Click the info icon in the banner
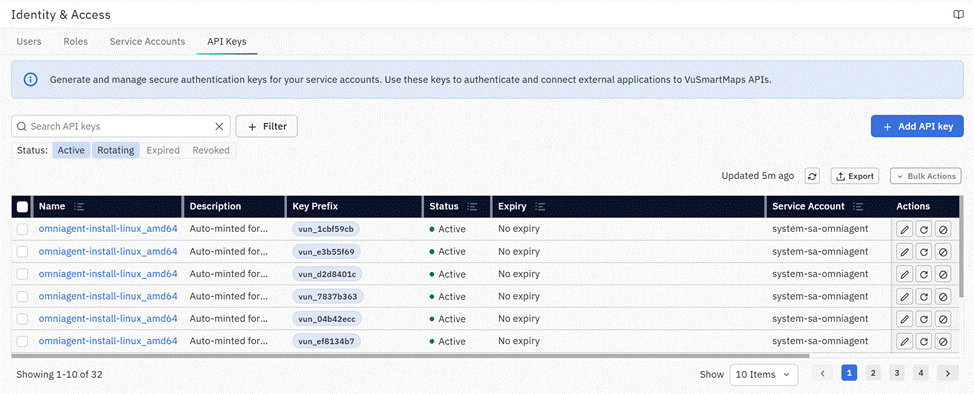The height and width of the screenshot is (394, 974). pos(30,80)
